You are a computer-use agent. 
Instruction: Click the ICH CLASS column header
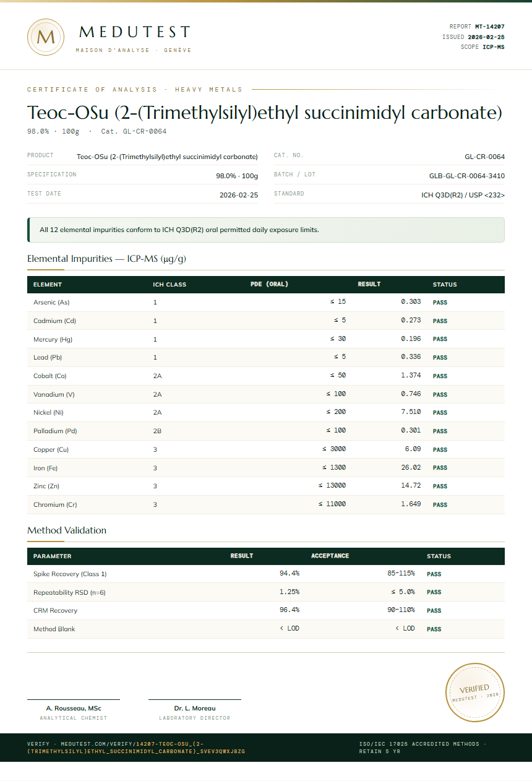click(x=169, y=285)
